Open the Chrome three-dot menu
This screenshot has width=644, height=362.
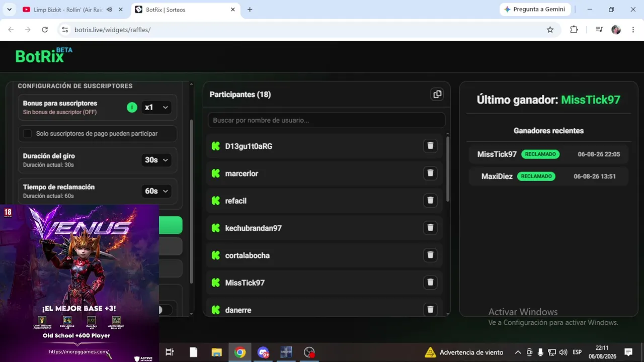[x=632, y=30]
